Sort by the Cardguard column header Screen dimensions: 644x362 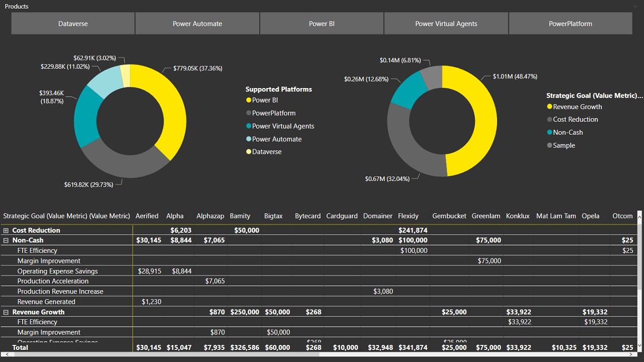click(x=342, y=216)
